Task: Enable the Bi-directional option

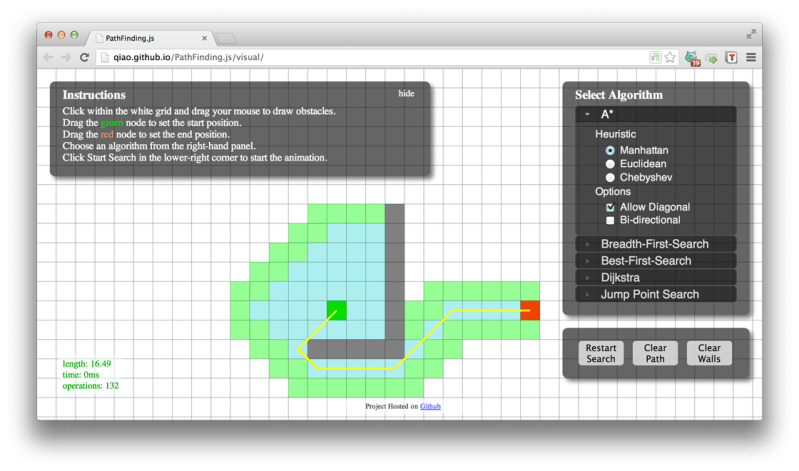Action: tap(610, 220)
